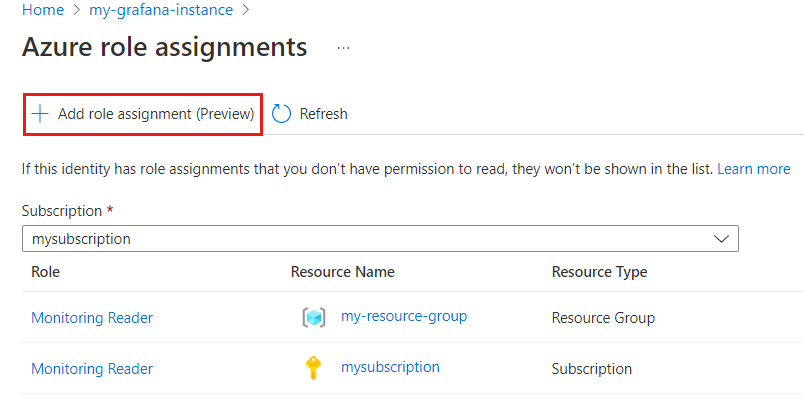Image resolution: width=804 pixels, height=405 pixels.
Task: Open mysubscription resource link in table
Action: 390,367
